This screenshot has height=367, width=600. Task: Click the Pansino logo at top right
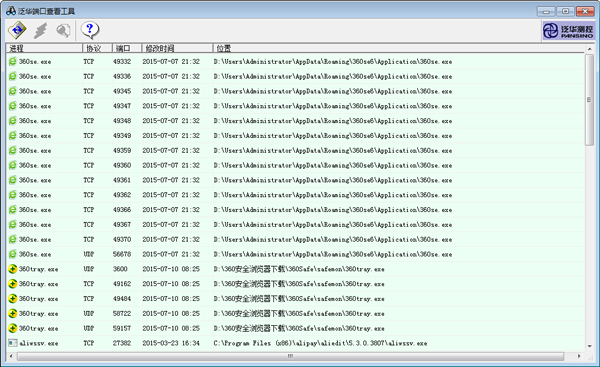(x=568, y=30)
